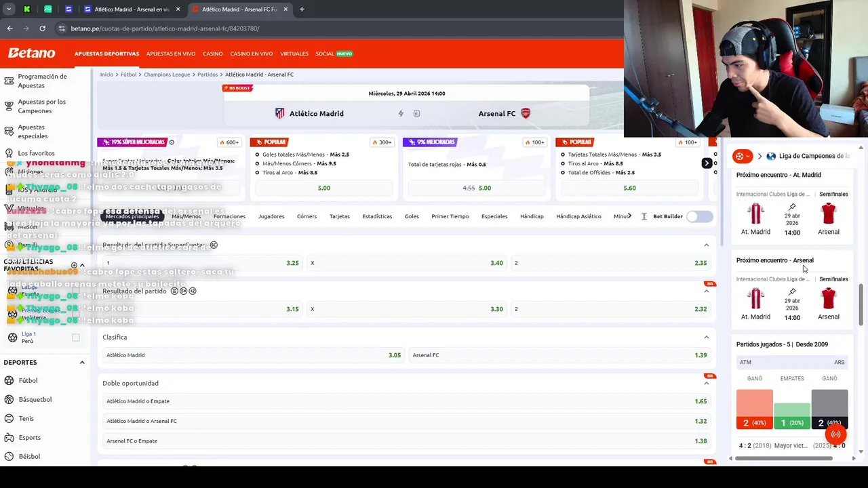Image resolution: width=868 pixels, height=488 pixels.
Task: Open Fútbol breadcrumb link
Action: tap(128, 75)
